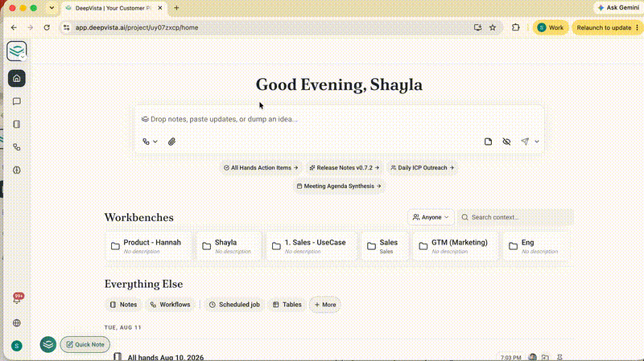Image resolution: width=644 pixels, height=361 pixels.
Task: Select the All Hands Action Items suggestion
Action: point(261,168)
